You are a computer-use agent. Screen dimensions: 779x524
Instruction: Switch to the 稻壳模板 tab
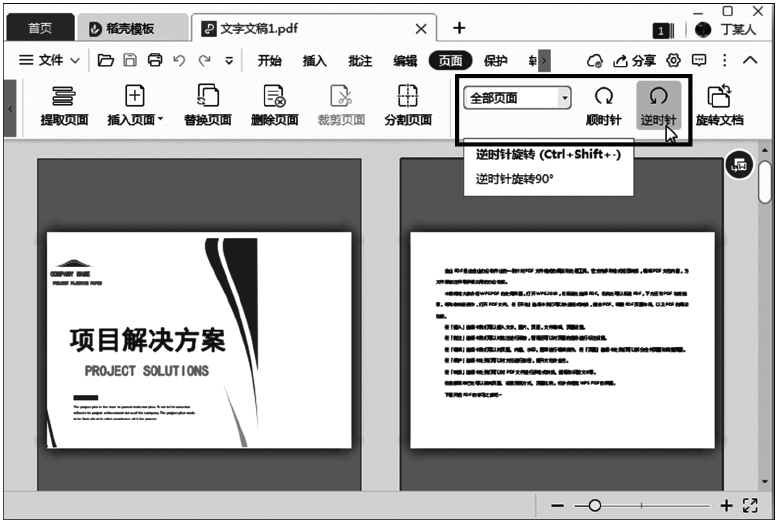122,28
